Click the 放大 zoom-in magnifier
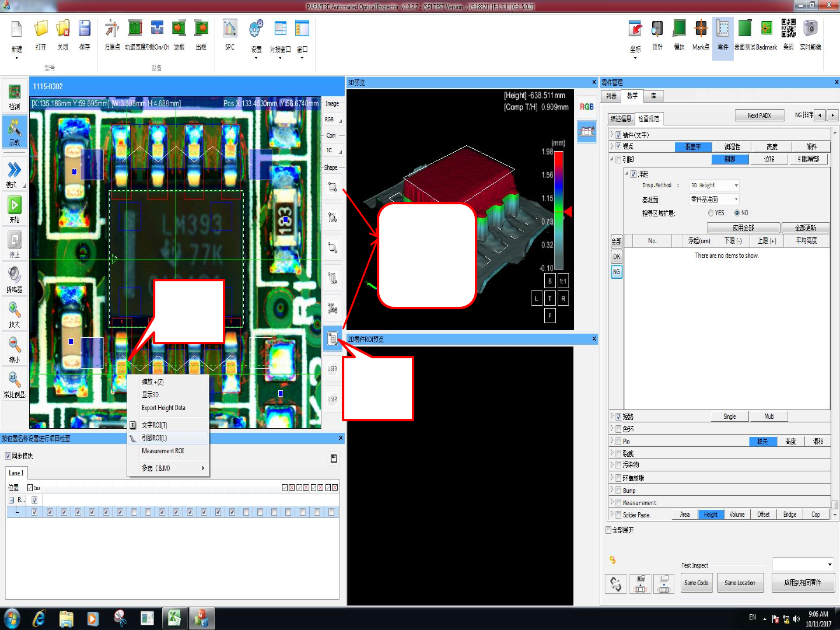 tap(14, 310)
